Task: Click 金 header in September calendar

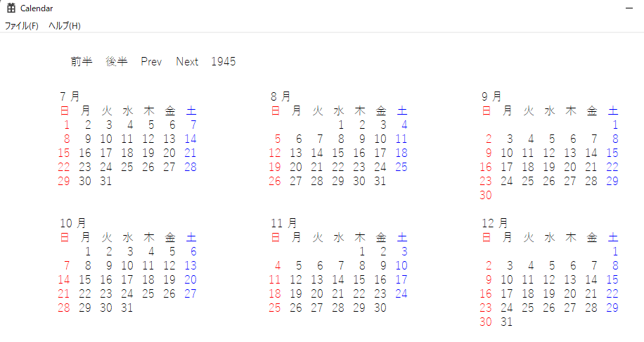Action: point(592,110)
